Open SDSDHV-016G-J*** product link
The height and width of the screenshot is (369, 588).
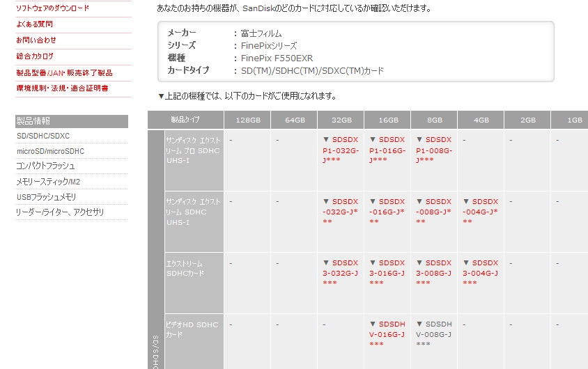[x=387, y=334]
